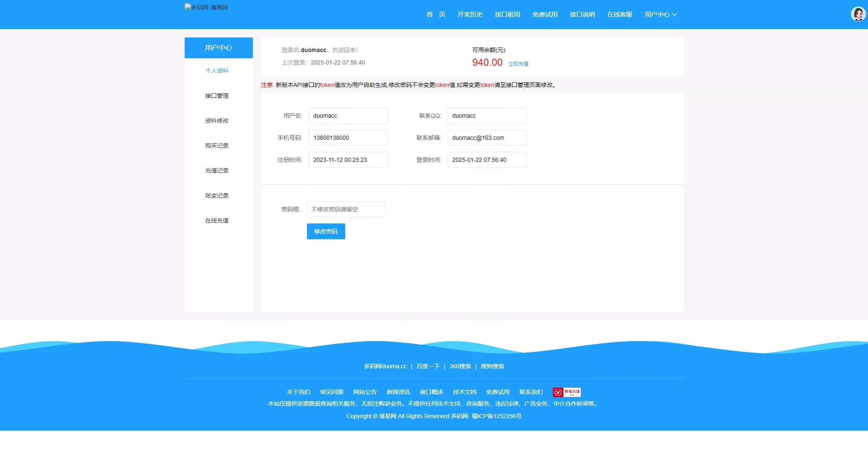The height and width of the screenshot is (466, 868).
Task: Click 技术文档 in the footer links
Action: pos(464,392)
